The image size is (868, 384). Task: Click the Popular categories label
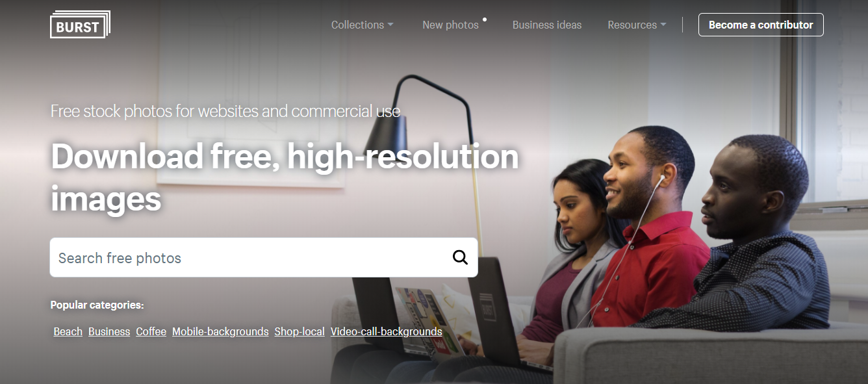(x=97, y=305)
